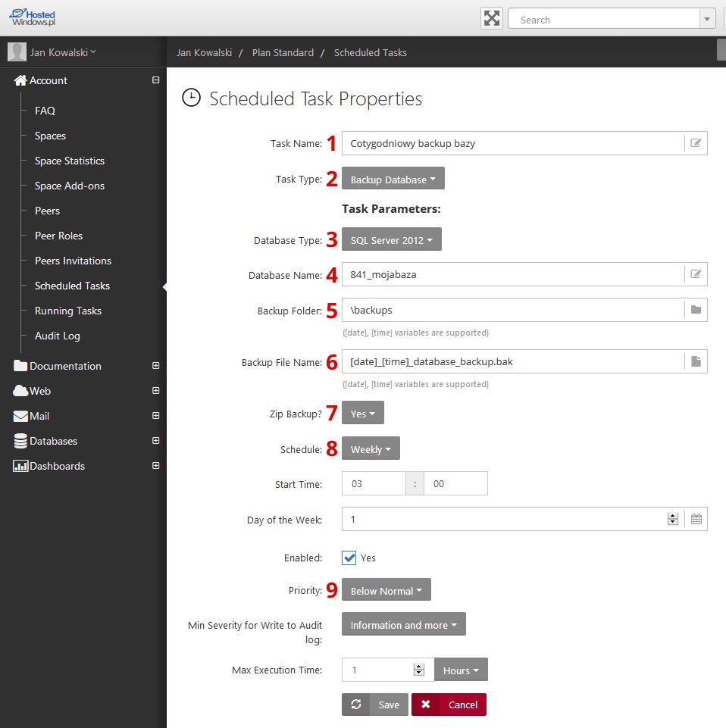This screenshot has height=728, width=726.
Task: Open the search box dropdown arrow
Action: pos(707,19)
